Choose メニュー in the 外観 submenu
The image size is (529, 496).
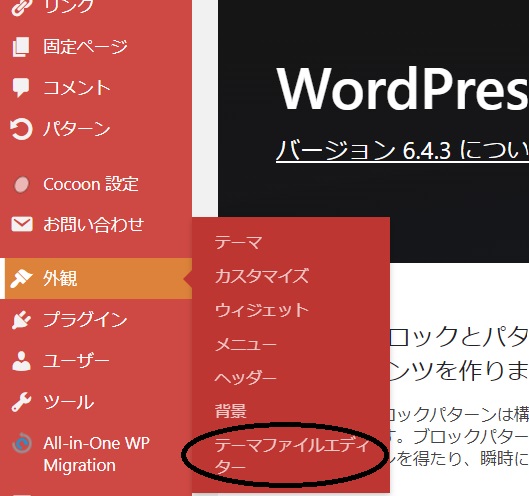point(246,344)
